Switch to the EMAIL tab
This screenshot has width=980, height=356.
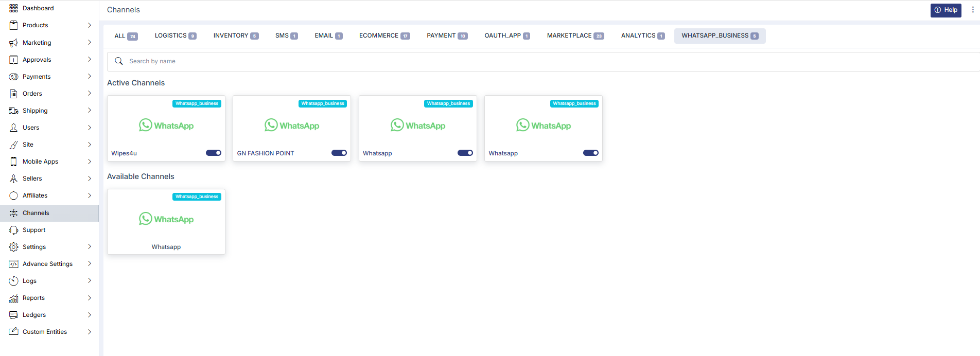point(328,36)
